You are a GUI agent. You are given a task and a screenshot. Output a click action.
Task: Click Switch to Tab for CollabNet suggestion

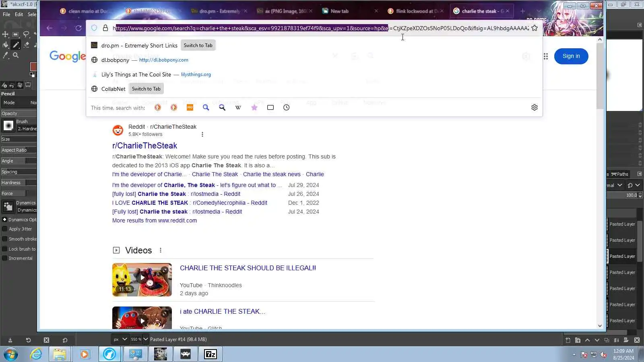click(x=146, y=89)
